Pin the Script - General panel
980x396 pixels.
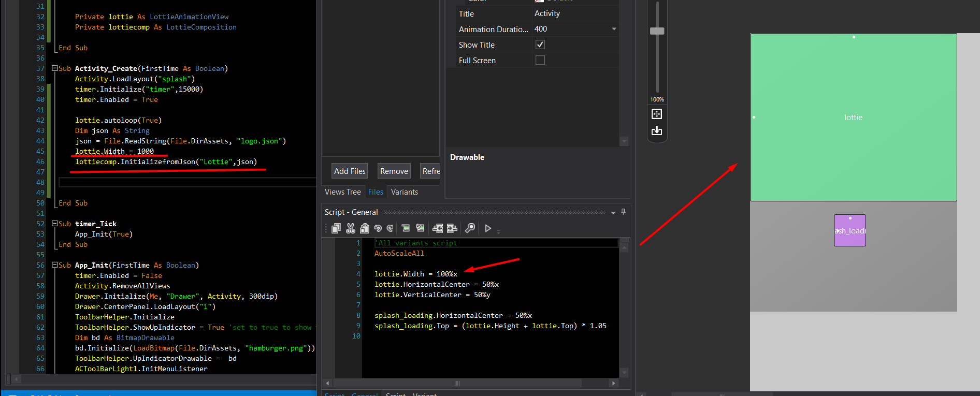coord(623,212)
